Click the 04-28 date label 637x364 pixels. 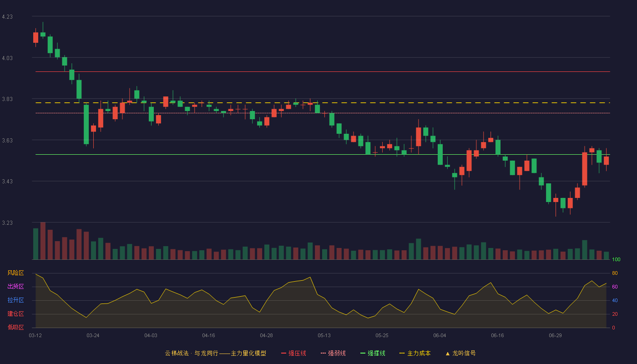[x=266, y=335]
